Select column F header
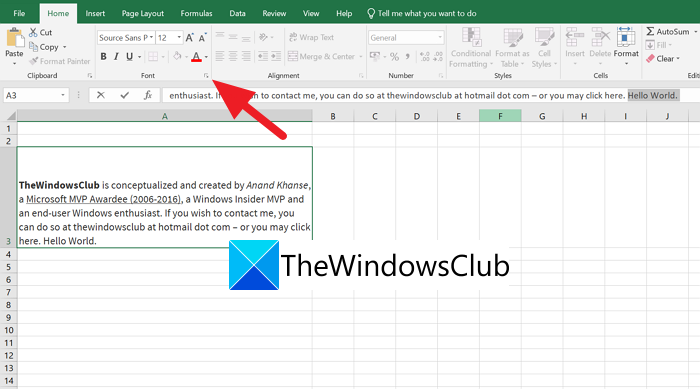Screen dimensions: 700x389 pyautogui.click(x=500, y=116)
